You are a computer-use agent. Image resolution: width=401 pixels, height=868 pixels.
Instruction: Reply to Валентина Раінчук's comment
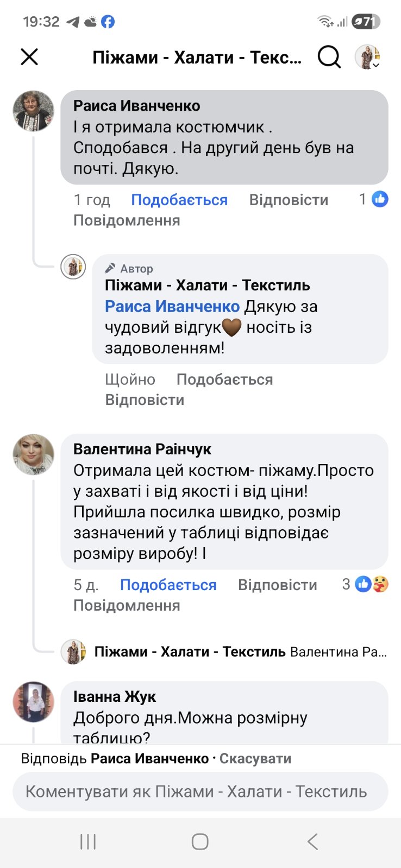tap(277, 585)
